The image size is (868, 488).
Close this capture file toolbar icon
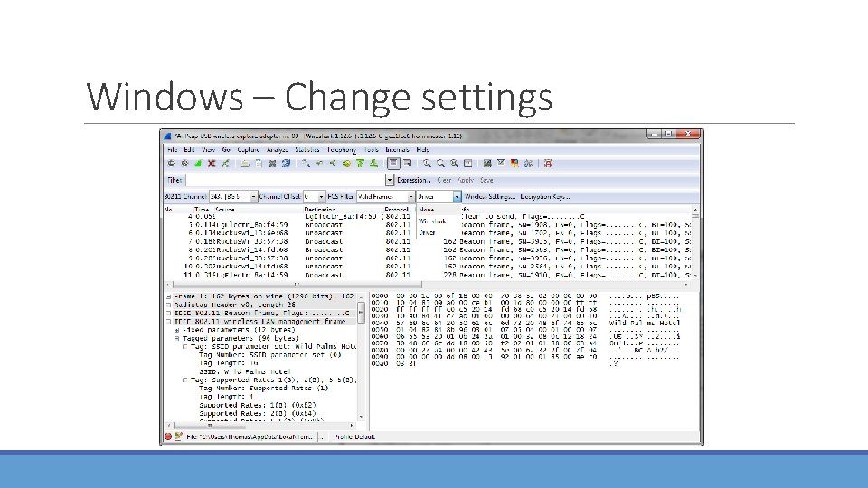tap(272, 164)
